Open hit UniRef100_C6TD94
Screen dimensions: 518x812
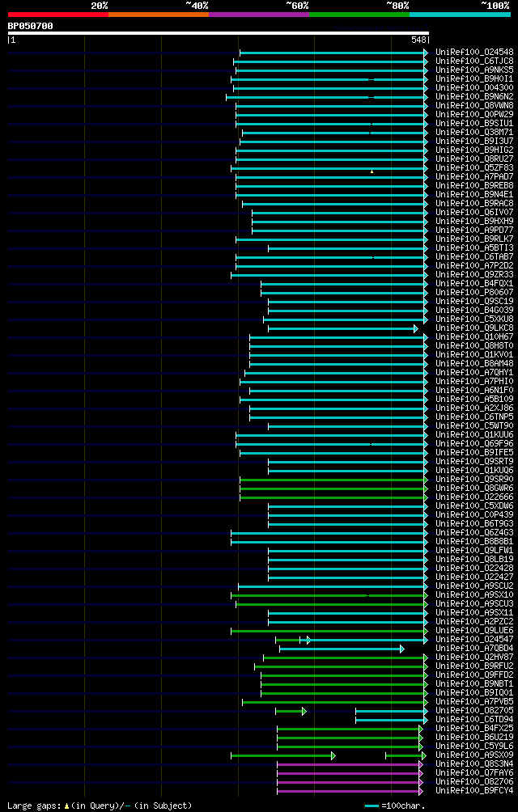[x=474, y=719]
